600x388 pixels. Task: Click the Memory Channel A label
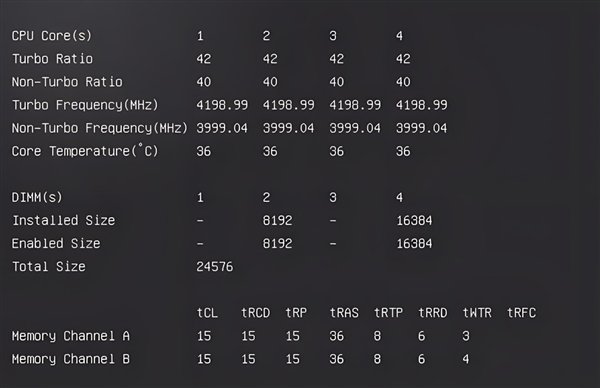point(71,336)
